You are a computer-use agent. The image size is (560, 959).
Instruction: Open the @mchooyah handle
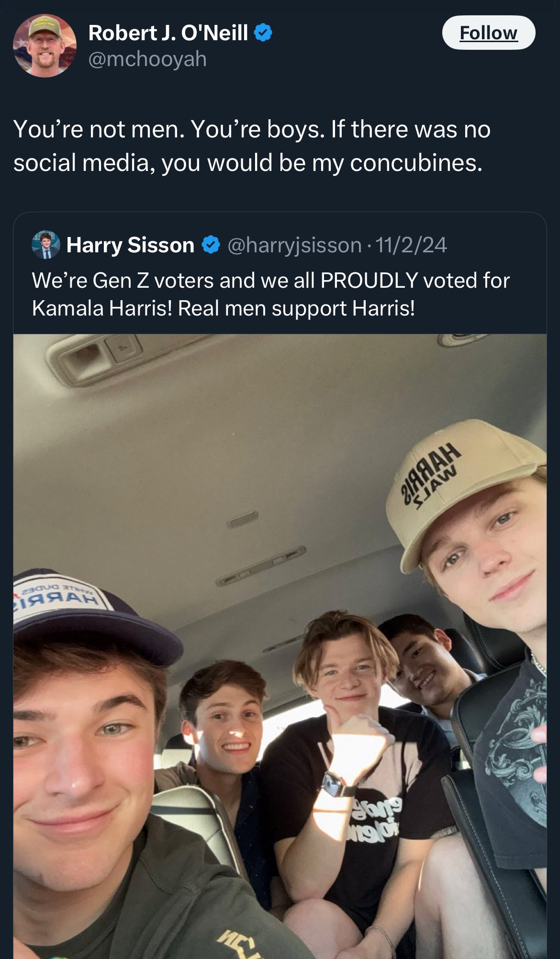147,59
